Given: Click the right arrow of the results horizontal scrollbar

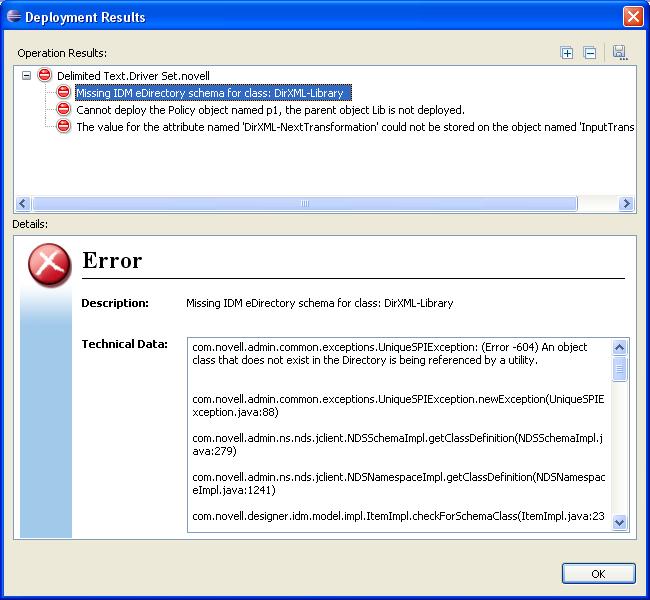Looking at the screenshot, I should click(626, 204).
